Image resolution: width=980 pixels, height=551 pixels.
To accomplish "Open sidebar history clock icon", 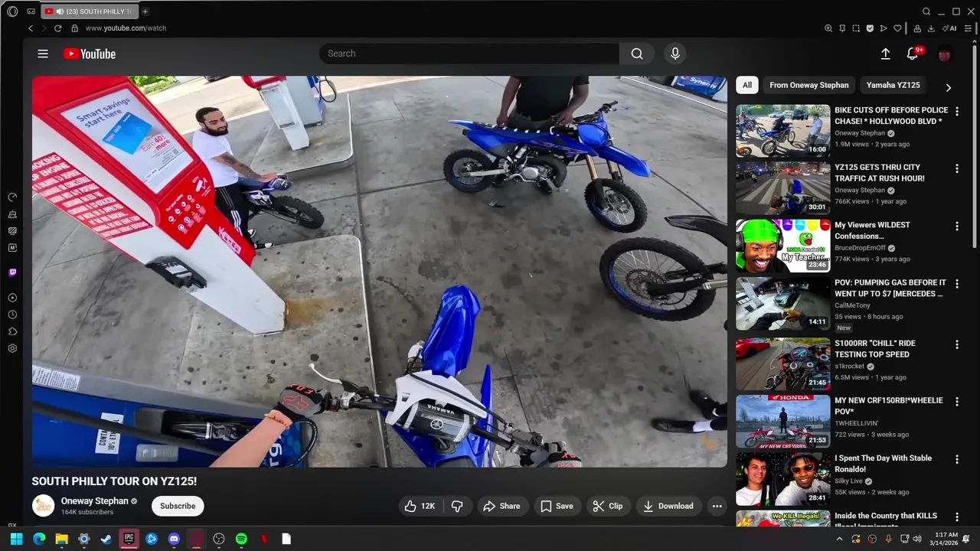I will coord(12,315).
